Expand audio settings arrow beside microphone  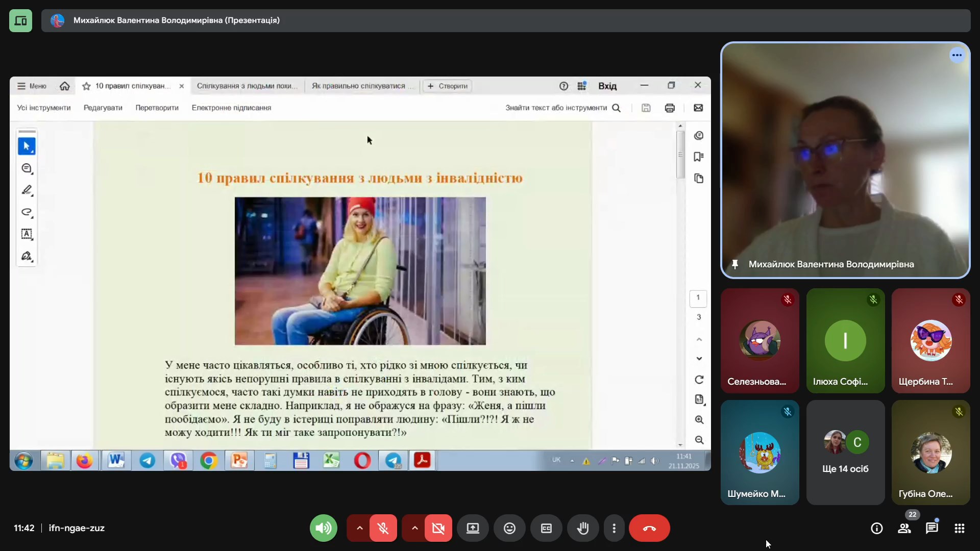[359, 528]
